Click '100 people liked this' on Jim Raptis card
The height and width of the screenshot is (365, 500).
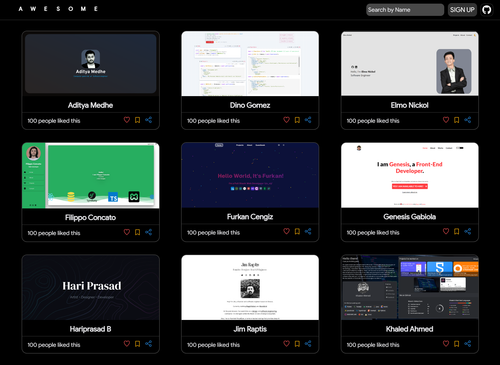point(213,345)
